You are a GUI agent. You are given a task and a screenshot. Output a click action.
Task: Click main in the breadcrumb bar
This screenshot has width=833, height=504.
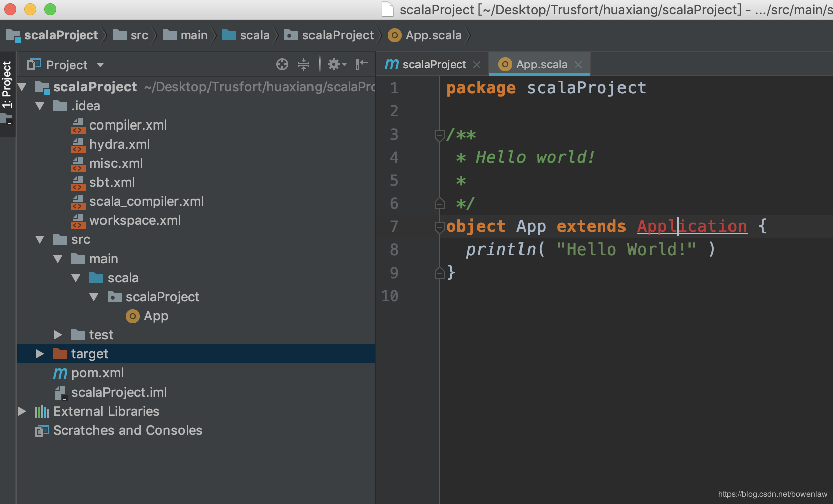point(194,35)
